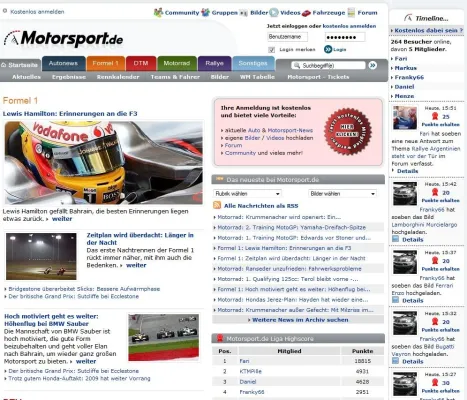Click the red ribbon icon beside 25 points

(435, 116)
